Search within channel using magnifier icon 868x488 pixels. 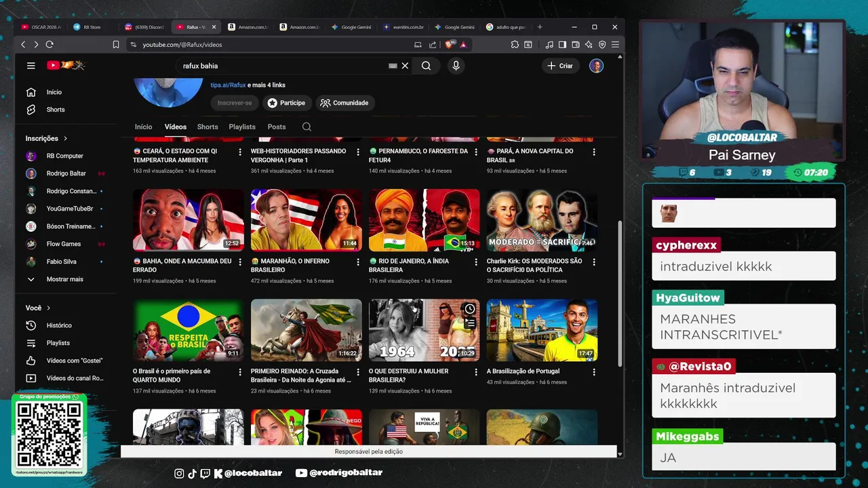307,127
